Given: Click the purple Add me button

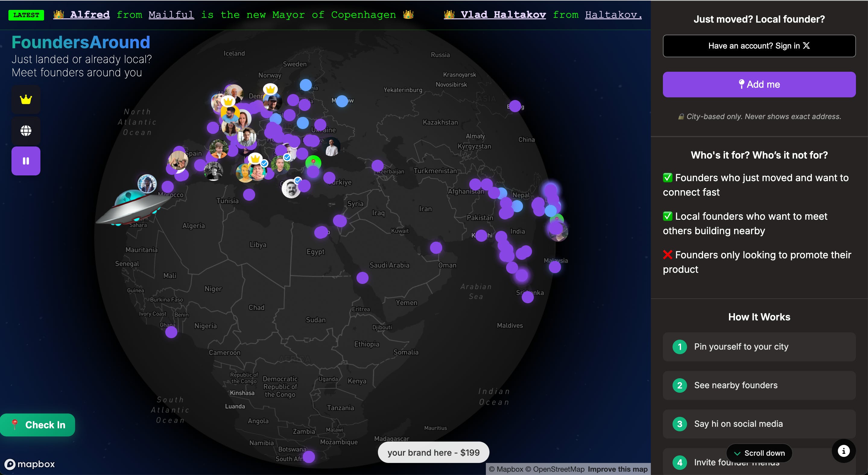Looking at the screenshot, I should coord(759,84).
